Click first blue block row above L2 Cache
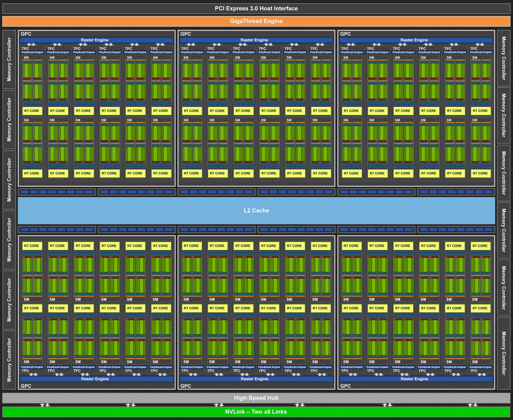513x420 pixels. [57, 192]
